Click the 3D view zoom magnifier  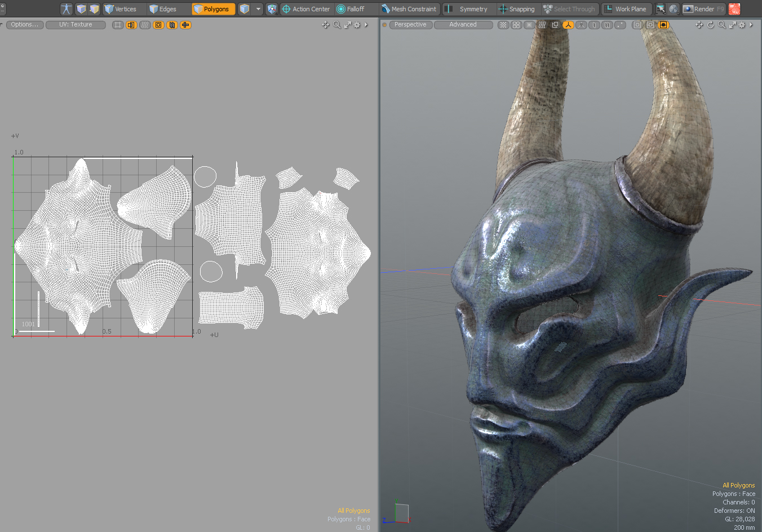click(722, 25)
